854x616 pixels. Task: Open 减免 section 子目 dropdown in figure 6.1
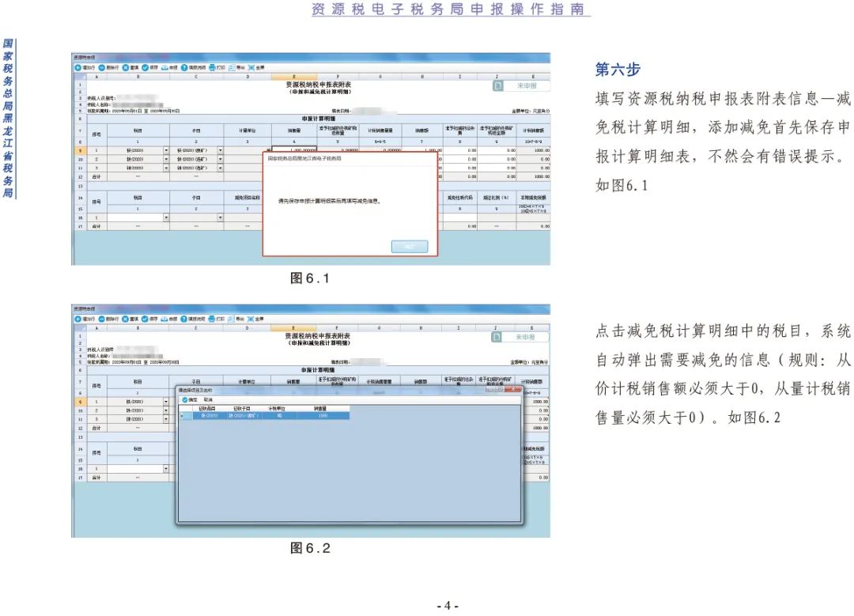(220, 217)
